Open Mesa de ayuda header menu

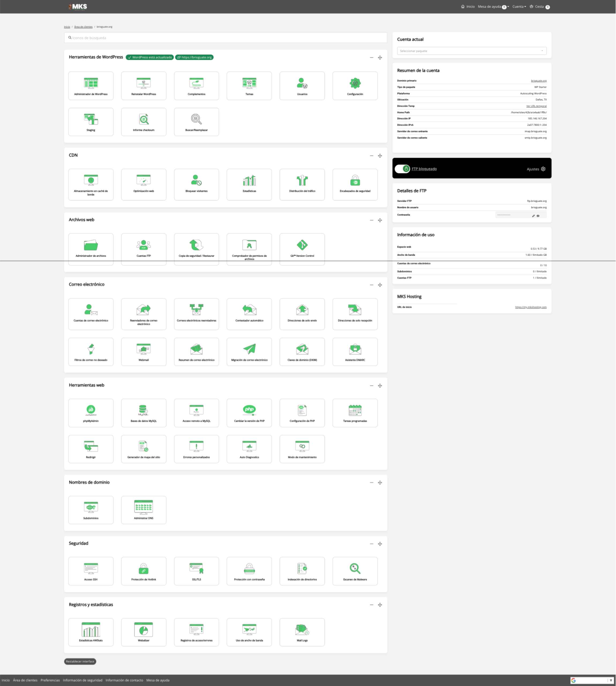(x=494, y=6)
